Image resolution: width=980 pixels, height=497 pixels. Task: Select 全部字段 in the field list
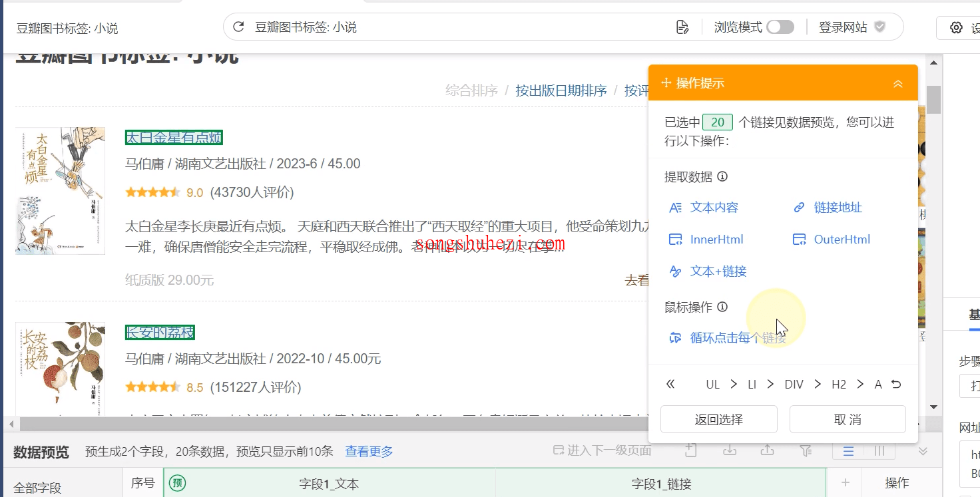(37, 488)
